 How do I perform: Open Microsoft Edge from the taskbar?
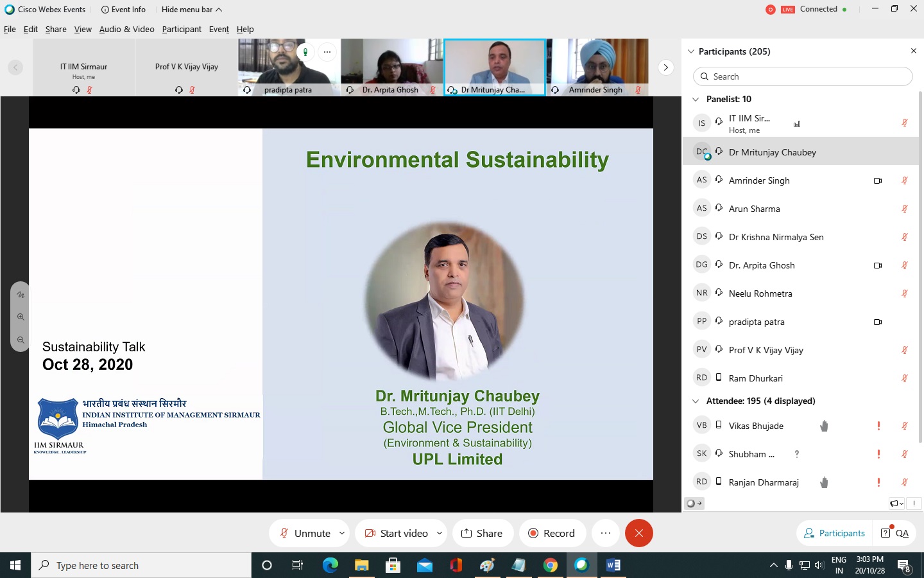[330, 565]
